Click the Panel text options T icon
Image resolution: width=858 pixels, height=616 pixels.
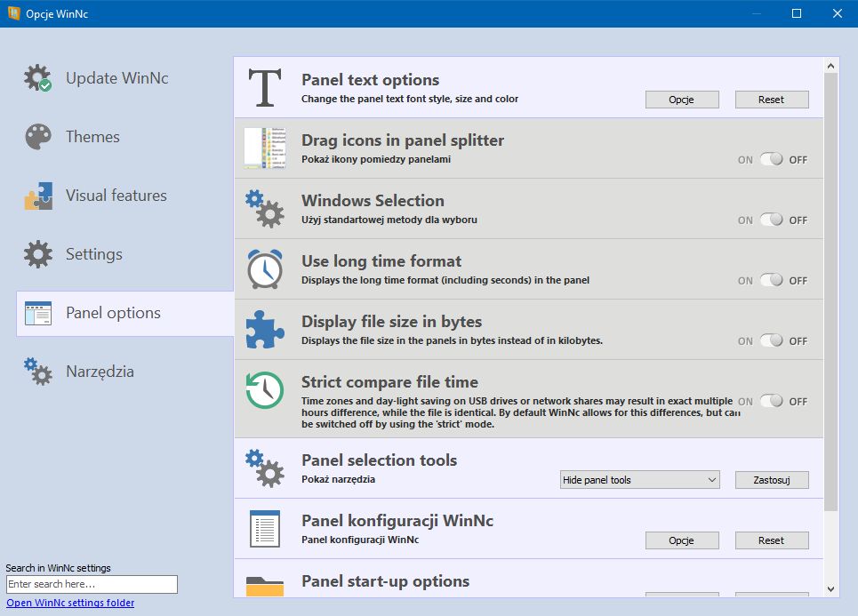pos(265,87)
